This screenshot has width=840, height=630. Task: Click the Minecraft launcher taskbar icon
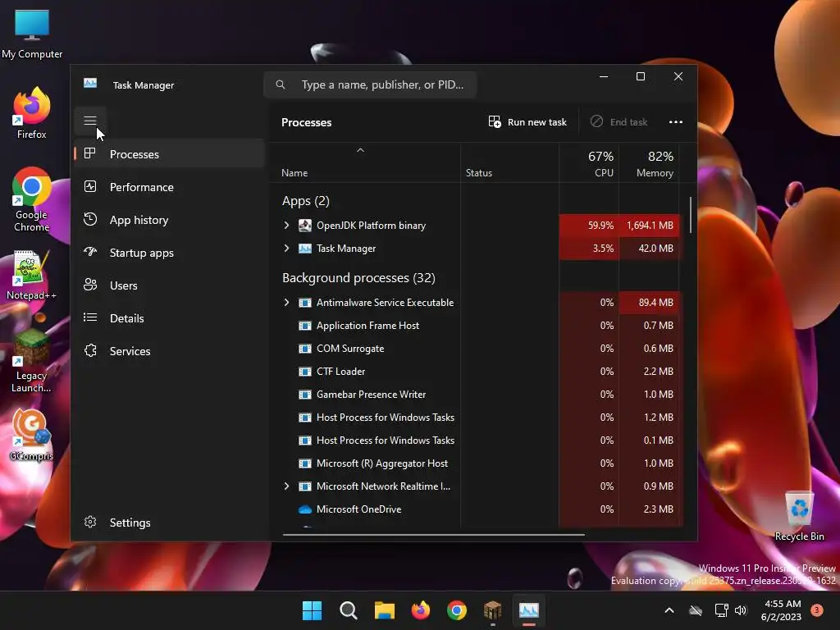click(492, 610)
